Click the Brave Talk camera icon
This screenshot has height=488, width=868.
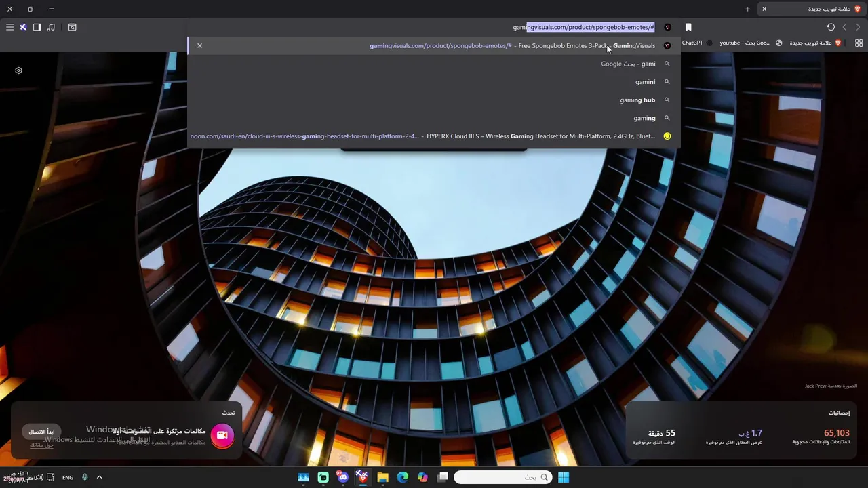tap(222, 435)
